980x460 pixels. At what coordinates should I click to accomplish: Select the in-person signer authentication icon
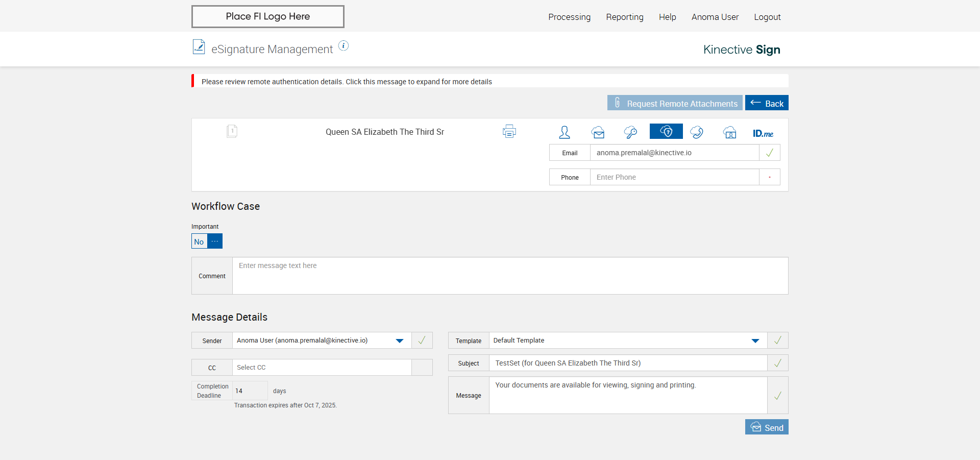[x=565, y=132]
